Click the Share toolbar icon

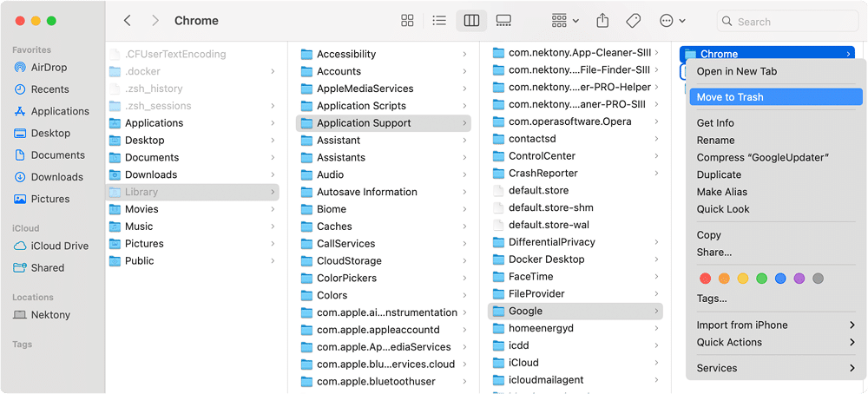(x=603, y=21)
